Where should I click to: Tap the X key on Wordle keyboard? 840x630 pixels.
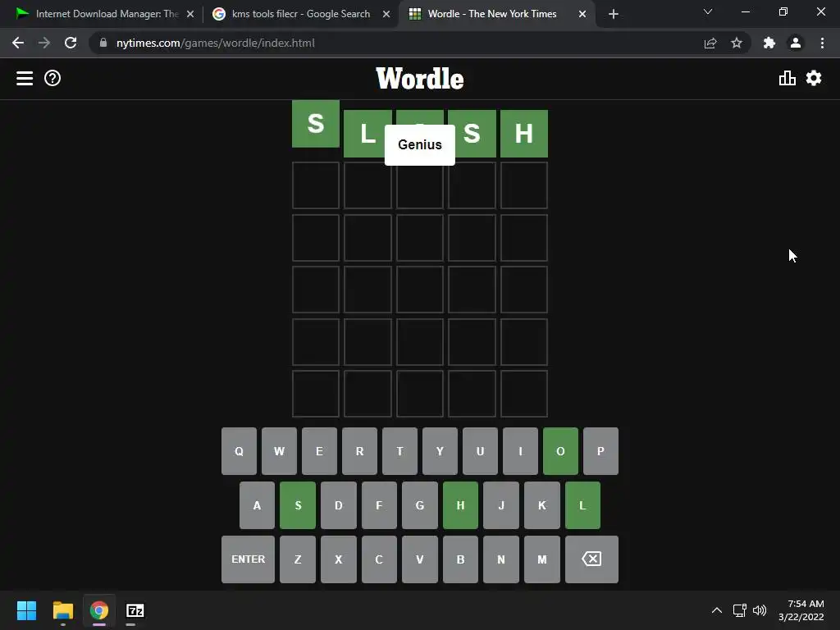(339, 559)
